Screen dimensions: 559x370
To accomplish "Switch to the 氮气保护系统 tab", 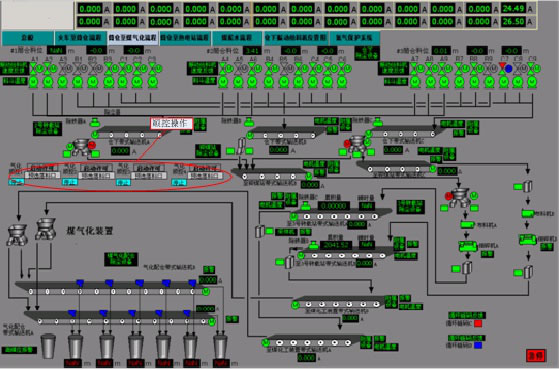I will click(x=354, y=37).
